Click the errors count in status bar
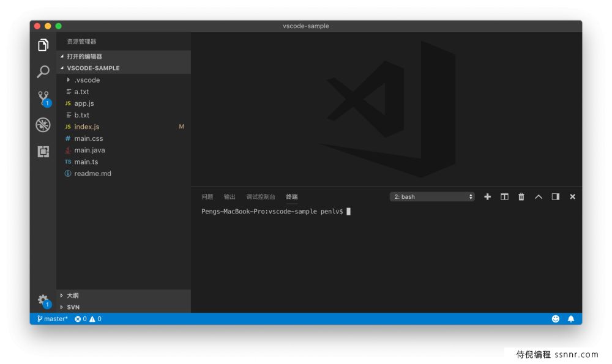612x364 pixels. pyautogui.click(x=81, y=319)
